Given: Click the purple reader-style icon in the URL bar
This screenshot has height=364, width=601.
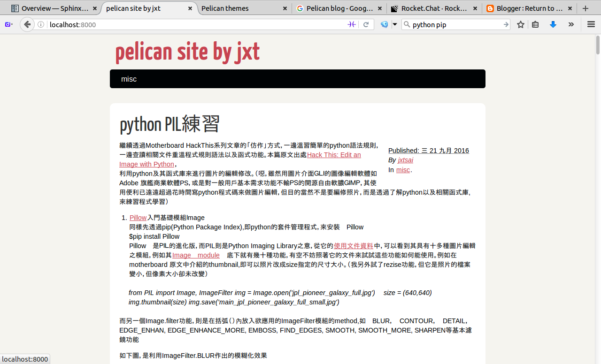Looking at the screenshot, I should [351, 24].
